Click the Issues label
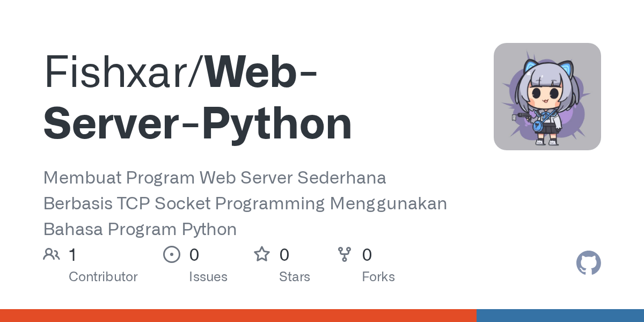The image size is (644, 322). 208,277
